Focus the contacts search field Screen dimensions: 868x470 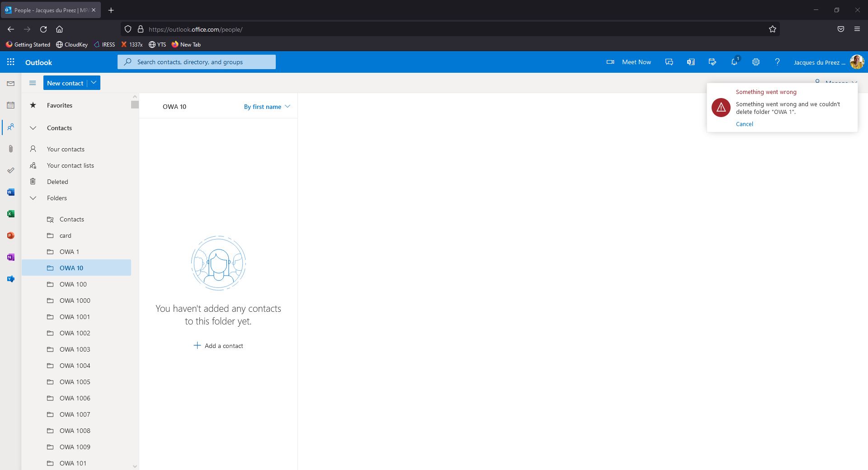196,62
